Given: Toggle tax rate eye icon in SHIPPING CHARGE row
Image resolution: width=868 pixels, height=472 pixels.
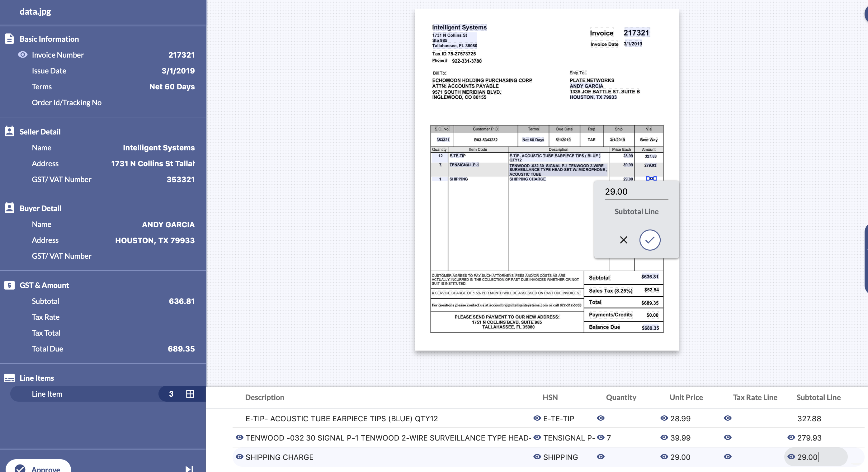Looking at the screenshot, I should 728,457.
